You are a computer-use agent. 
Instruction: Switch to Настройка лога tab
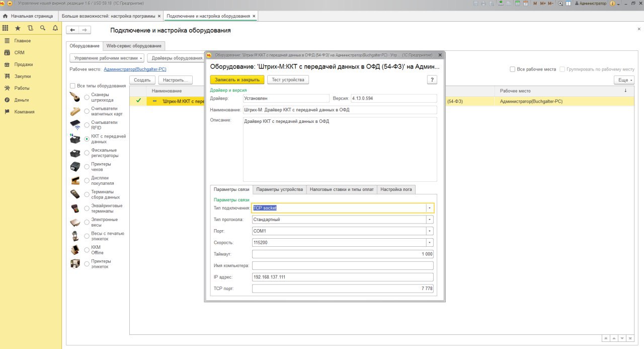[x=396, y=189]
